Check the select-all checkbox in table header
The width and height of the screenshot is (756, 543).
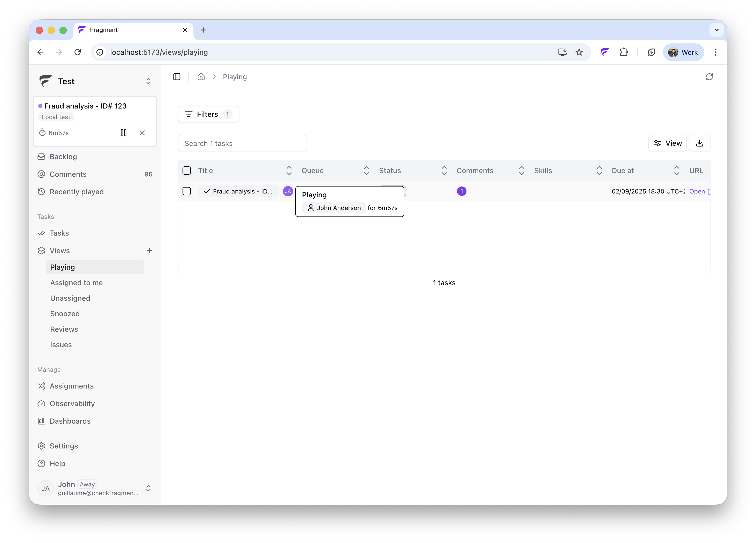[187, 170]
